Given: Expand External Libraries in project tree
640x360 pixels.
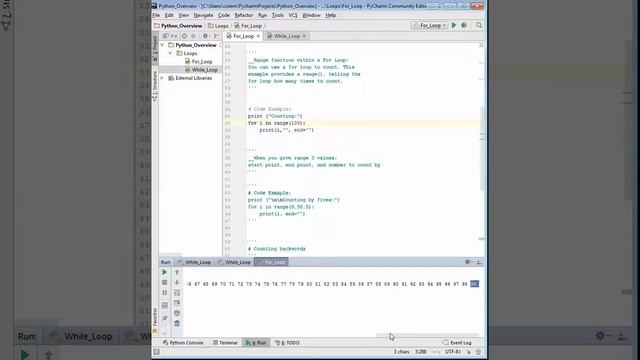Looking at the screenshot, I should click(162, 78).
